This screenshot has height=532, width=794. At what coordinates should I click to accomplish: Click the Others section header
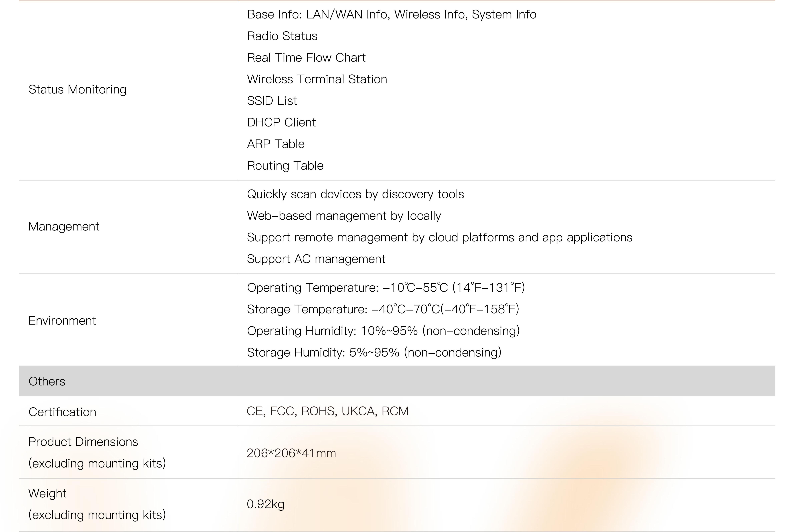pos(47,381)
